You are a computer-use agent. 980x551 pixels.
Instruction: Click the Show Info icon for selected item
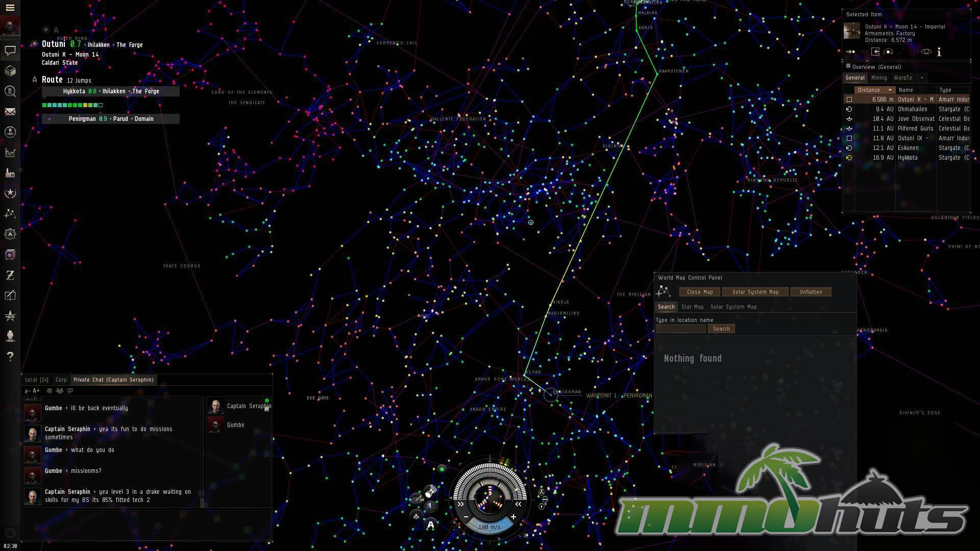tap(939, 52)
